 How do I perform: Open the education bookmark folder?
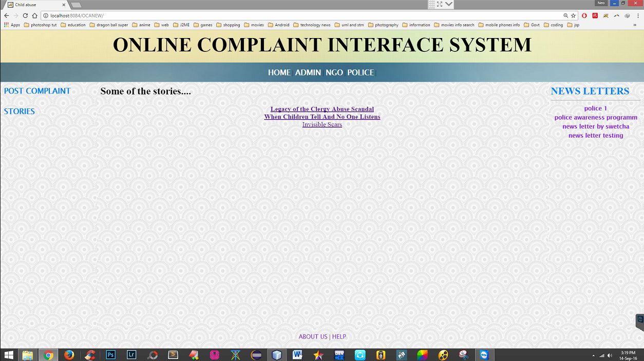point(73,25)
